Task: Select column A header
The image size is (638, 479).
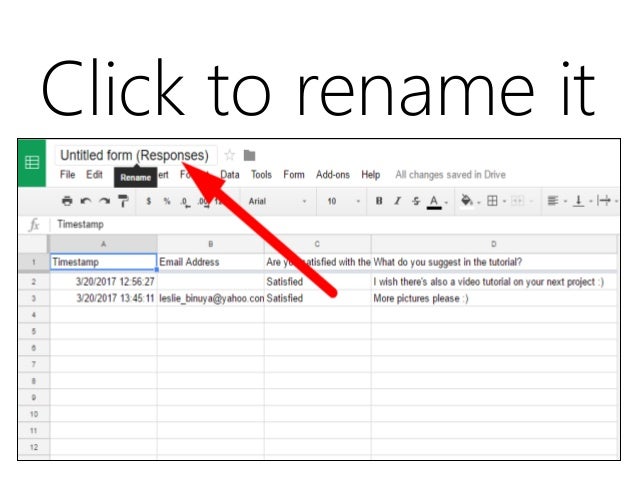Action: [103, 244]
